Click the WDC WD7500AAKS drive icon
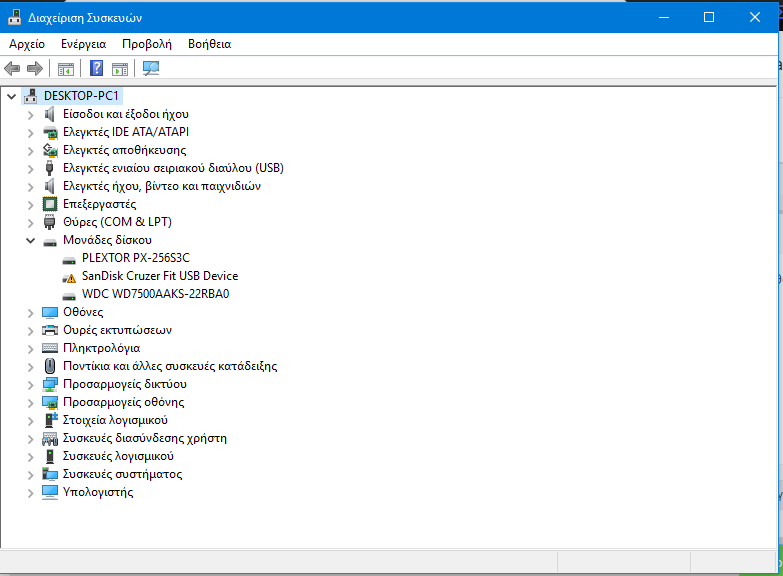 pyautogui.click(x=69, y=296)
